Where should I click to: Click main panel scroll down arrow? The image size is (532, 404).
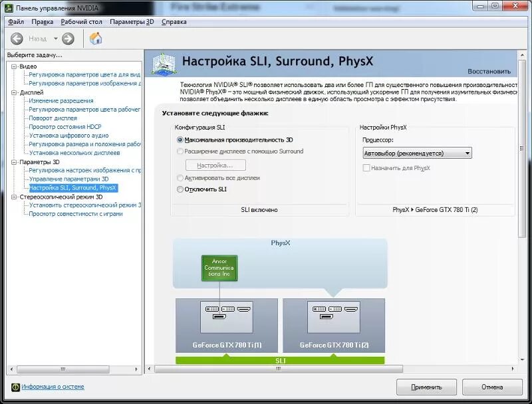(522, 359)
